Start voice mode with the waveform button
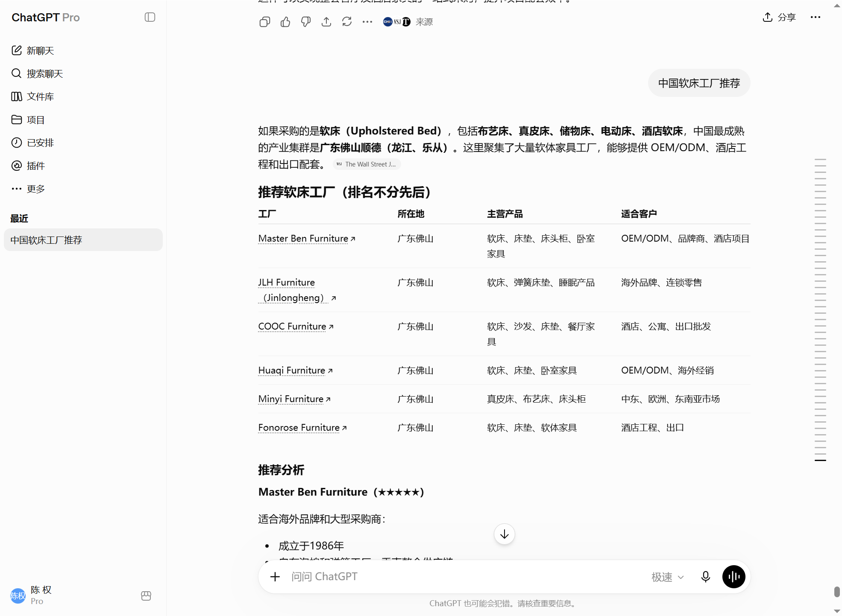This screenshot has width=842, height=616. [734, 577]
